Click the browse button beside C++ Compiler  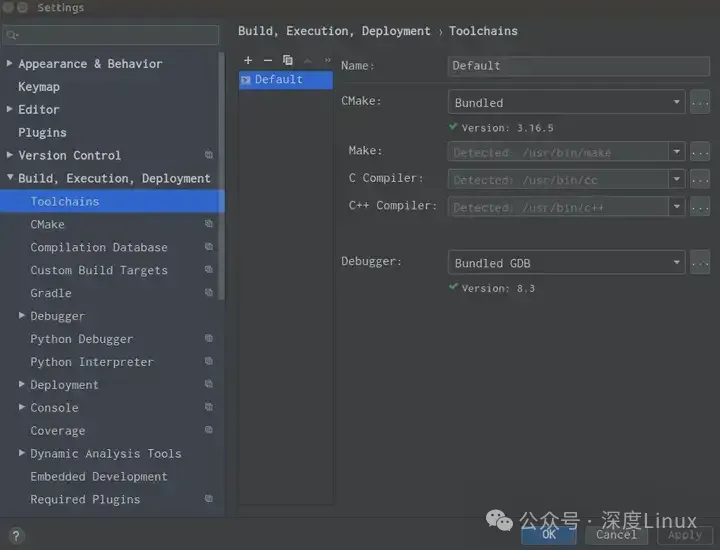(x=699, y=207)
